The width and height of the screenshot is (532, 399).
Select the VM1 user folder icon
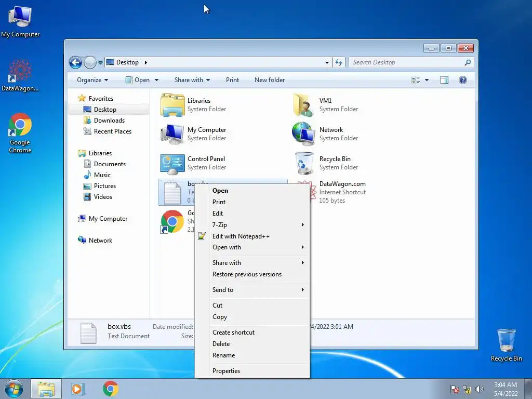click(x=303, y=105)
